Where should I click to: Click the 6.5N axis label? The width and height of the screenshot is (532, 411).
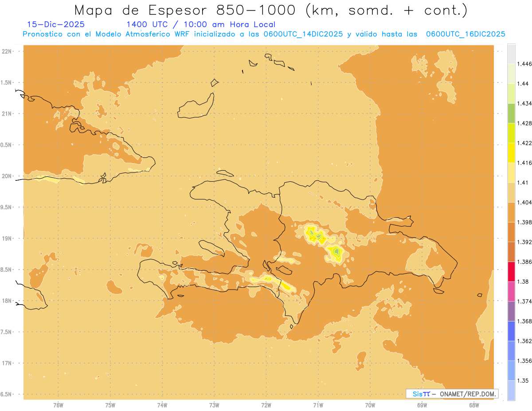pos(7,395)
